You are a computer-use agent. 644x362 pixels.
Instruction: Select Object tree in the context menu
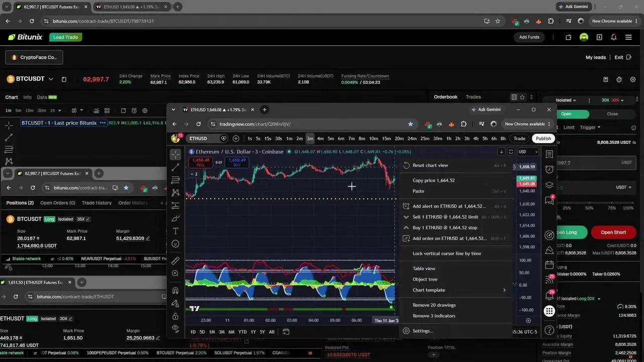click(x=425, y=279)
